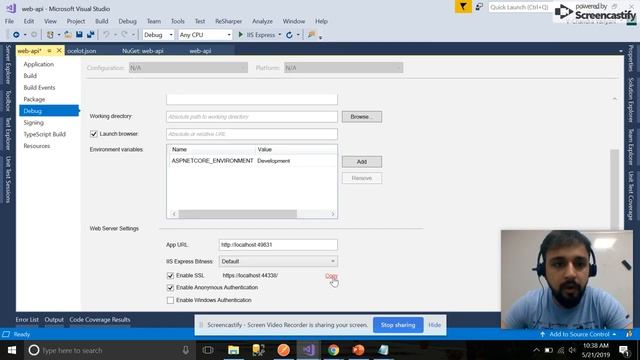Click the App URL input field

[278, 245]
